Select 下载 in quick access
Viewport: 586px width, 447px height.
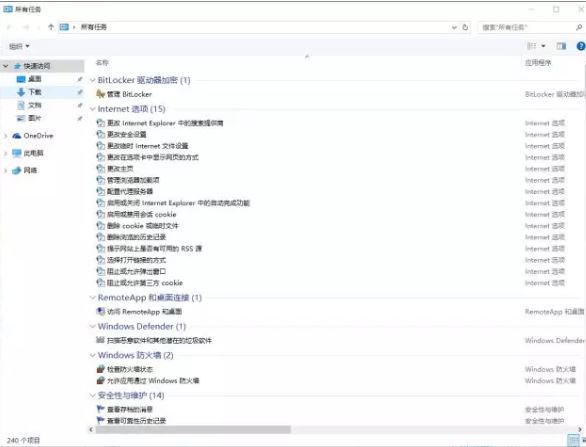pos(35,92)
